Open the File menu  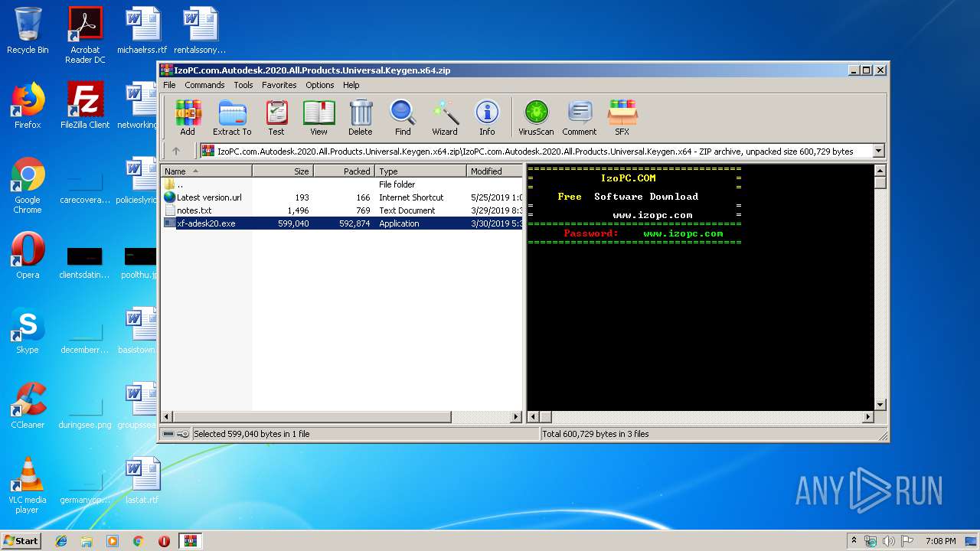pyautogui.click(x=169, y=85)
